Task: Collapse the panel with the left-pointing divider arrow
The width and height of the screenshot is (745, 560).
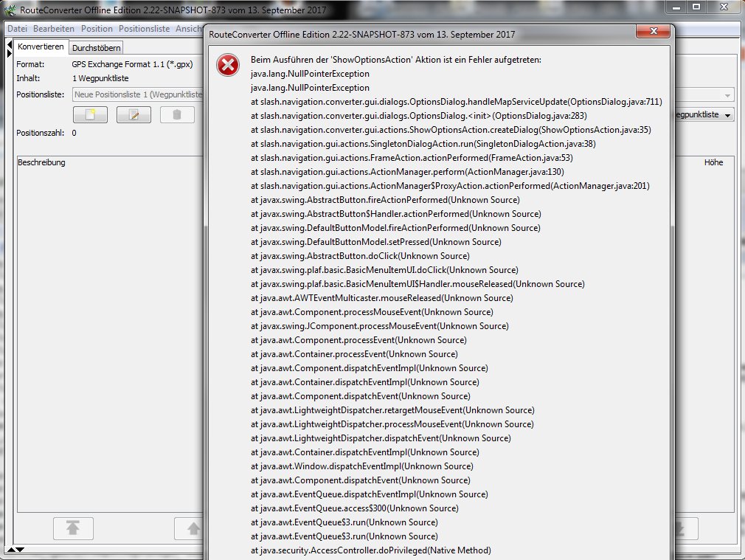Action: [x=10, y=44]
